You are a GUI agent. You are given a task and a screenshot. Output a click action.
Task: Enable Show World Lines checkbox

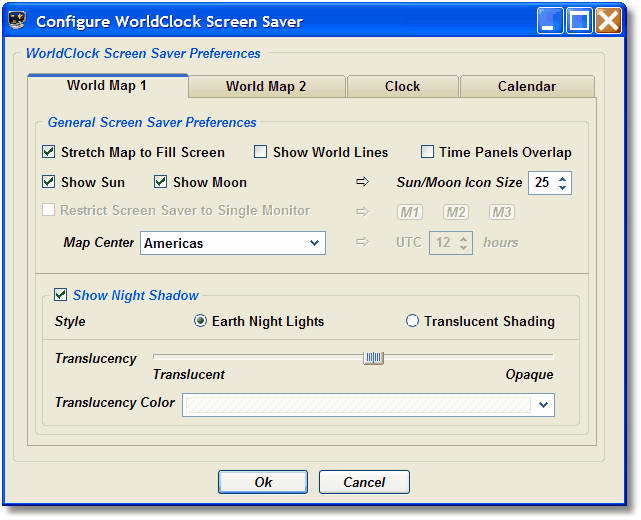click(x=260, y=152)
